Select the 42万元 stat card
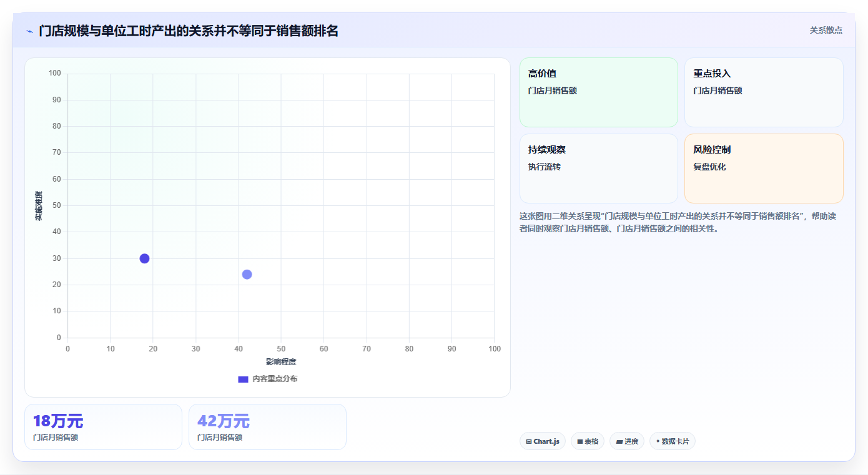868x475 pixels. 267,427
